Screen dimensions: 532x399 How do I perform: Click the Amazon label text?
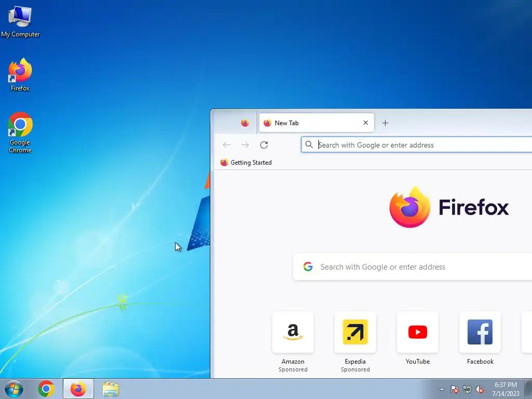tap(293, 362)
